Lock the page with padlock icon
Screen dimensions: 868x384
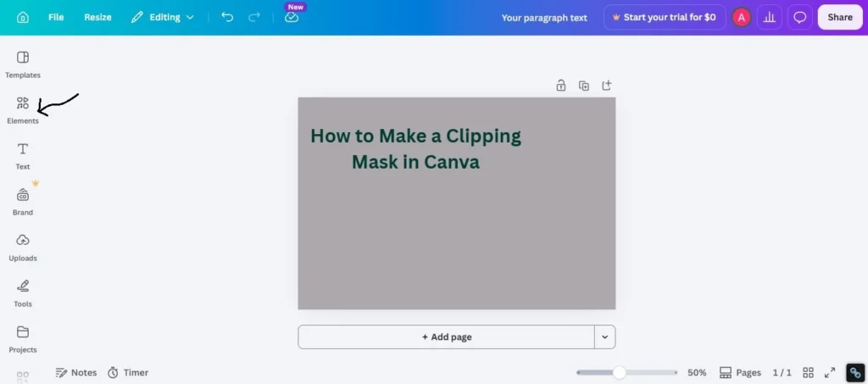tap(561, 86)
